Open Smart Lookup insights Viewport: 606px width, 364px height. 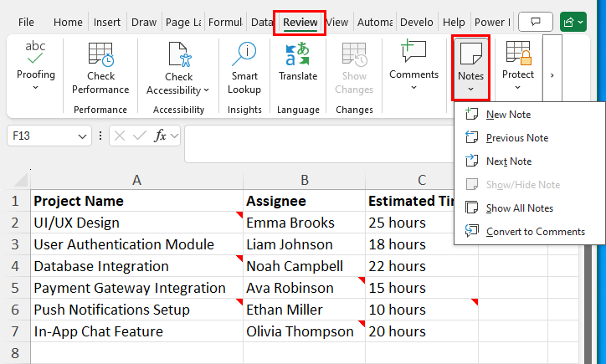click(x=244, y=68)
